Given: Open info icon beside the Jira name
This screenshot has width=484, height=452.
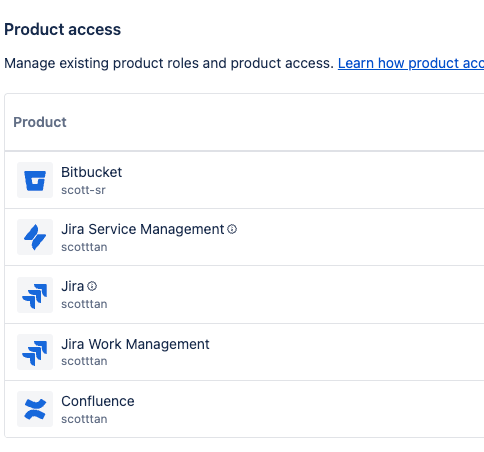Looking at the screenshot, I should click(92, 286).
